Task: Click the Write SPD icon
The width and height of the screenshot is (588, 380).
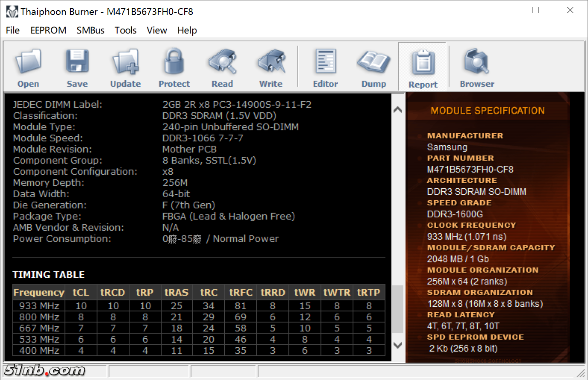Action: coord(271,62)
